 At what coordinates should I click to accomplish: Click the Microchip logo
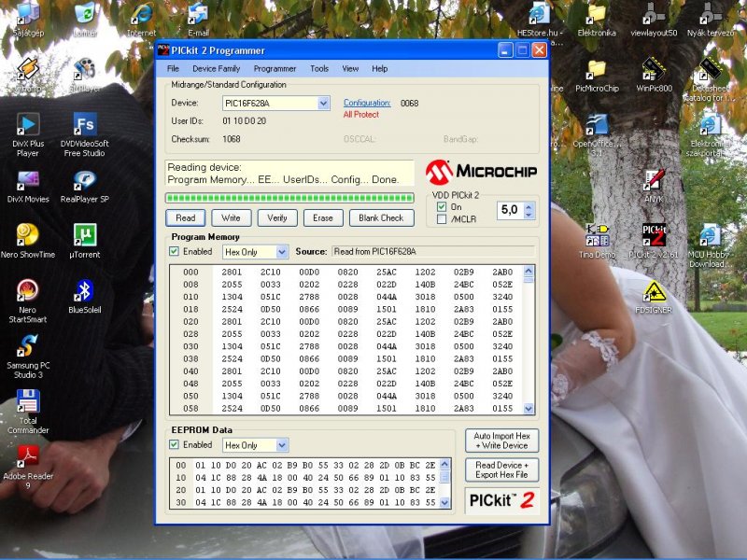point(481,172)
